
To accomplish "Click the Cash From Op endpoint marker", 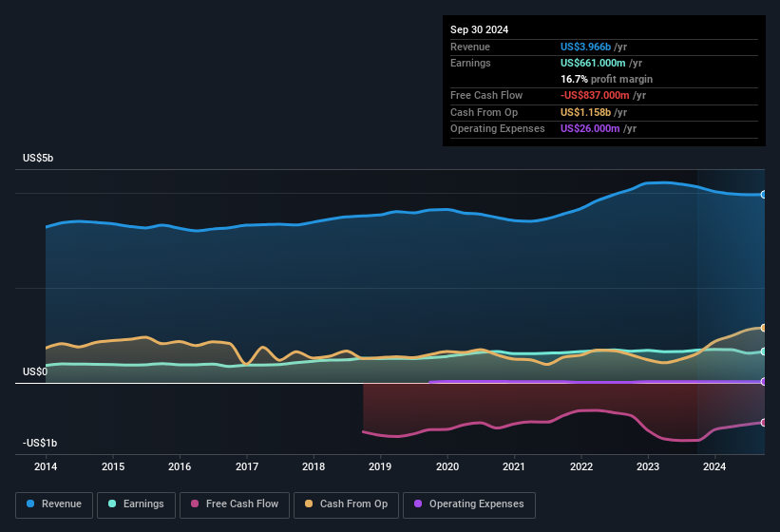I will tap(764, 328).
